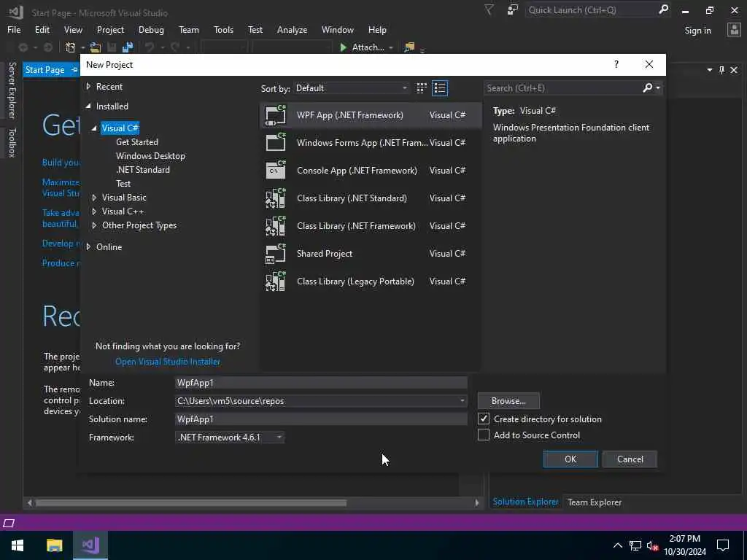Click the Browse... button
747x560 pixels.
click(508, 401)
